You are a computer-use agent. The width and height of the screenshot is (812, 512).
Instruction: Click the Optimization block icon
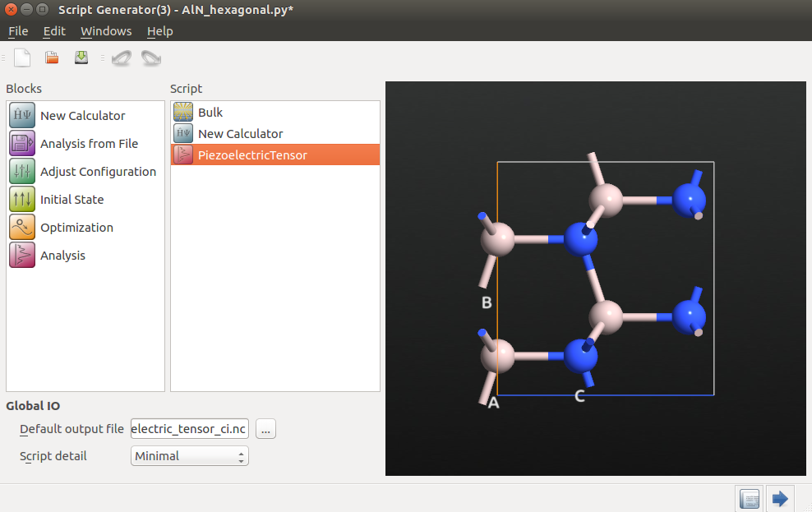22,228
